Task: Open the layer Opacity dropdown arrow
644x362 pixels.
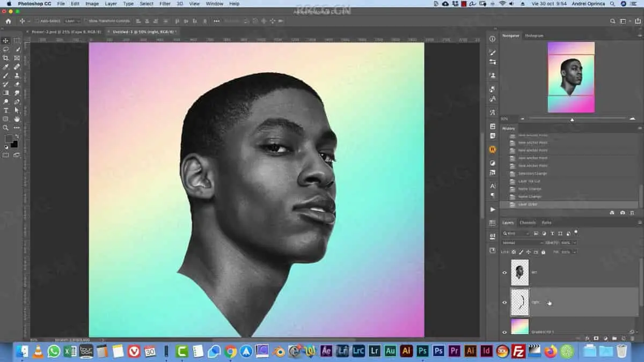Action: click(574, 242)
